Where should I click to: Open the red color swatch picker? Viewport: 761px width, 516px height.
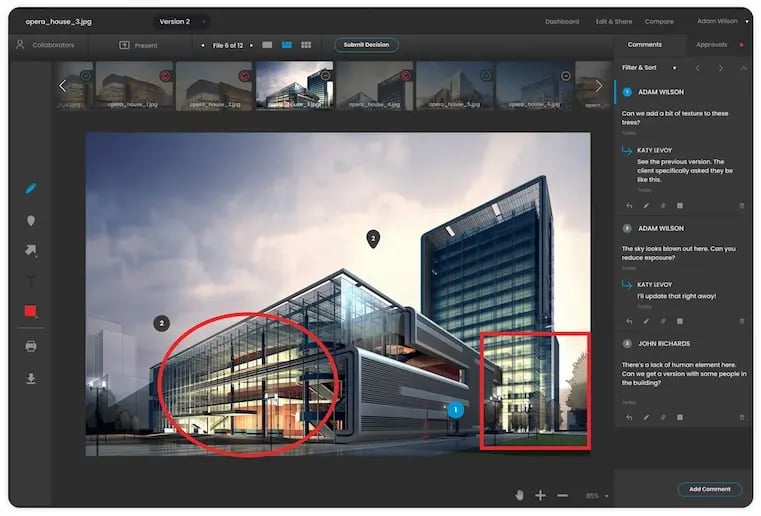click(x=31, y=312)
